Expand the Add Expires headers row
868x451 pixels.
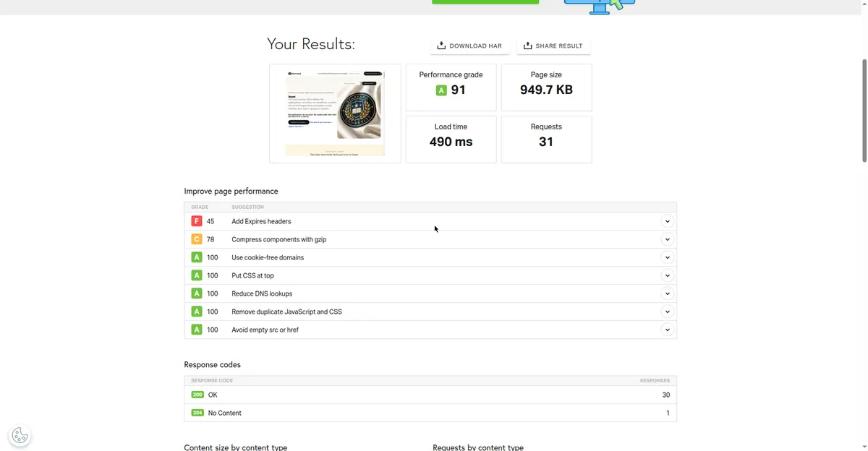click(x=667, y=221)
